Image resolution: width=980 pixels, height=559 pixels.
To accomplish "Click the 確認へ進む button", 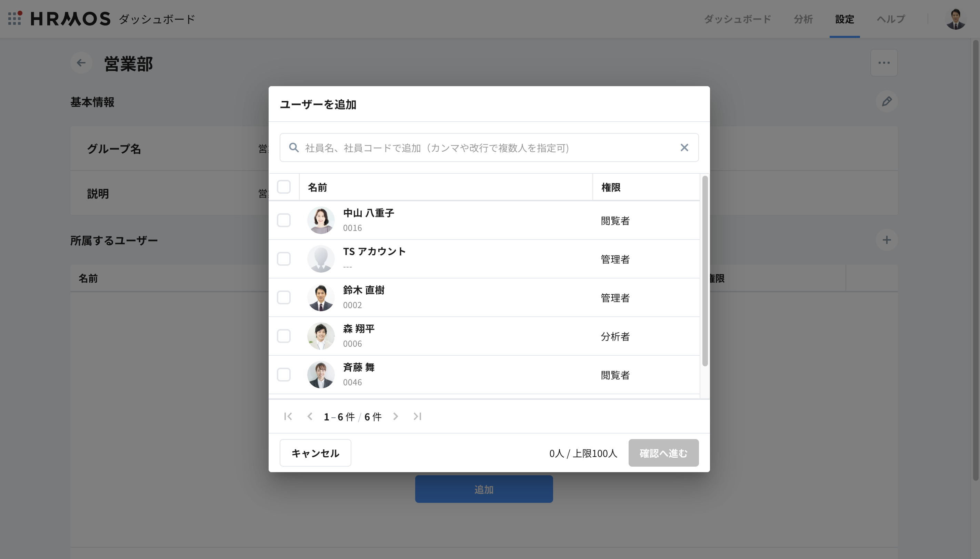I will click(663, 453).
